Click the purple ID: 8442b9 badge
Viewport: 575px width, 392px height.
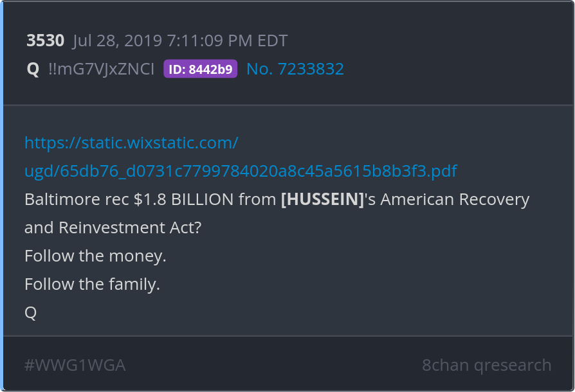click(x=200, y=69)
